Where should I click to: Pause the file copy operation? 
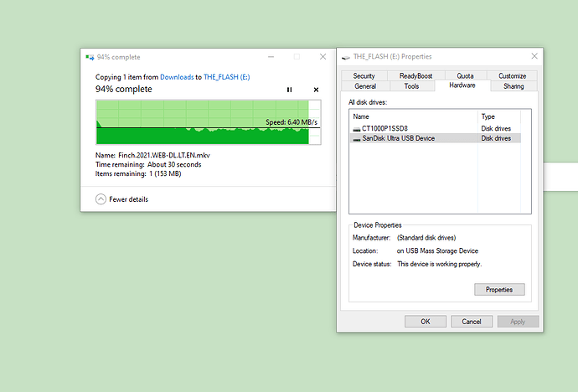[x=289, y=90]
